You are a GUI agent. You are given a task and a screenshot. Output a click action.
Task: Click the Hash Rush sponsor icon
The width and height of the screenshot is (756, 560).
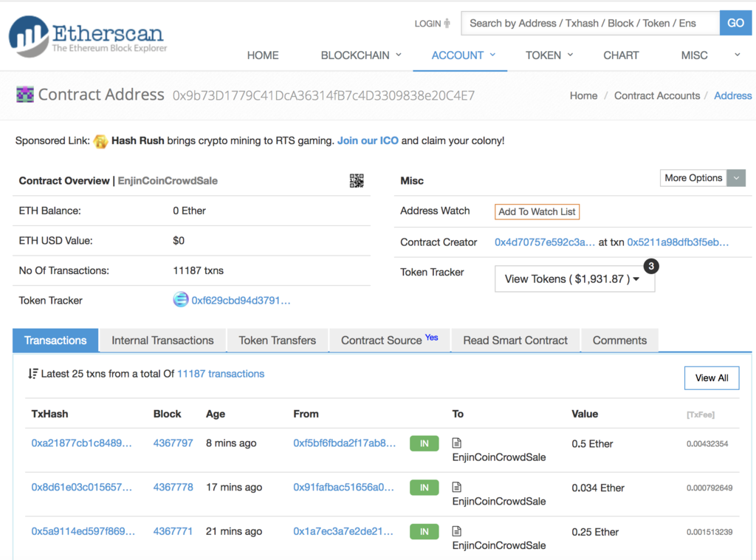pos(100,141)
